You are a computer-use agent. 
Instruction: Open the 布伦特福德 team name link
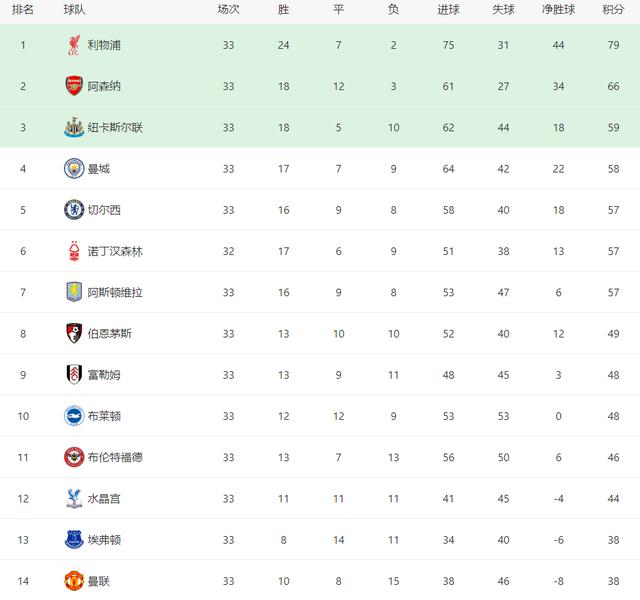click(115, 457)
